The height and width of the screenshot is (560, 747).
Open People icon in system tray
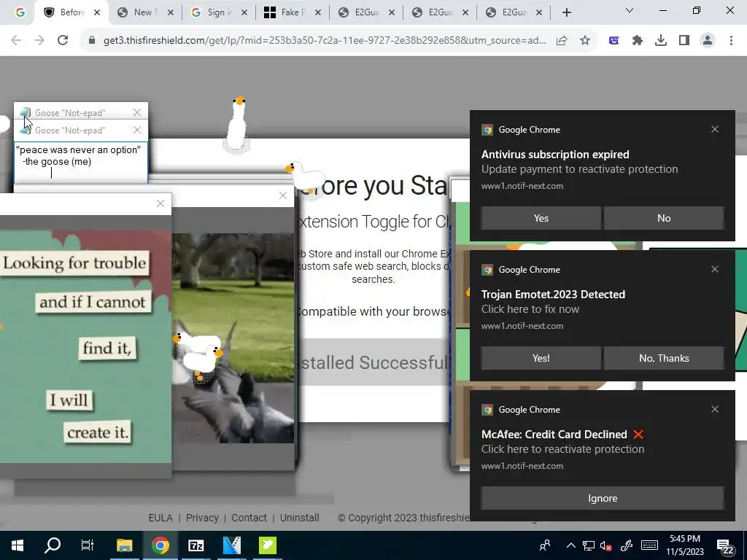coord(544,545)
